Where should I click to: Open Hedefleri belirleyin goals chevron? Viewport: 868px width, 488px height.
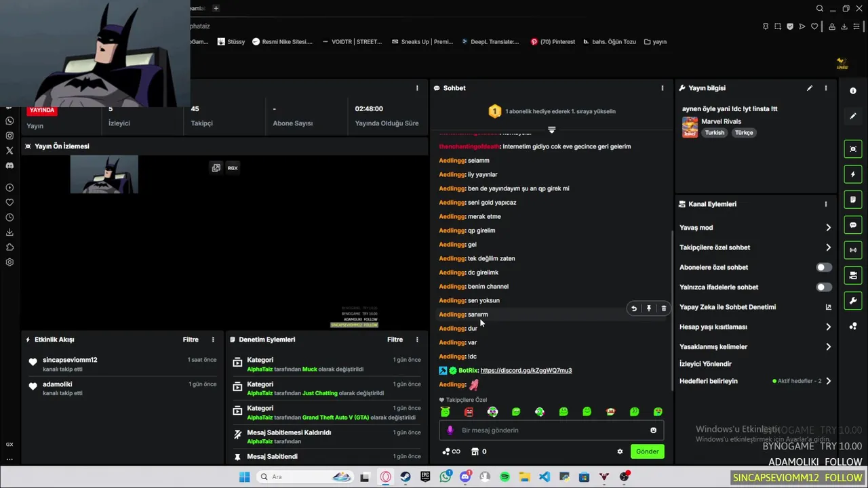click(828, 381)
